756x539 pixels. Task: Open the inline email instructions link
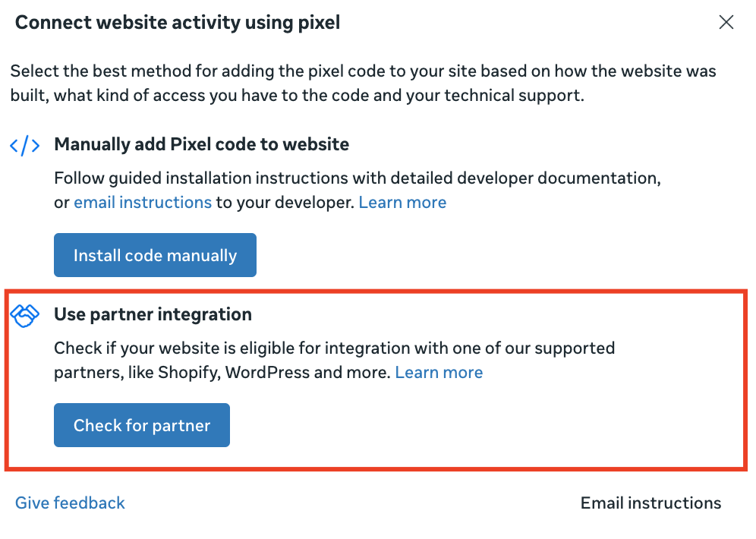tap(143, 203)
